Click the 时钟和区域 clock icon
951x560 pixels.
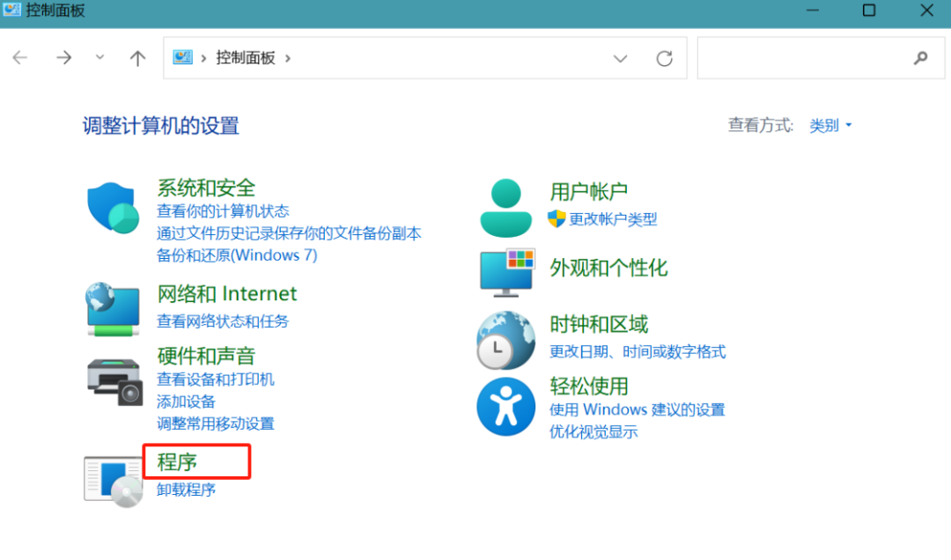point(505,340)
